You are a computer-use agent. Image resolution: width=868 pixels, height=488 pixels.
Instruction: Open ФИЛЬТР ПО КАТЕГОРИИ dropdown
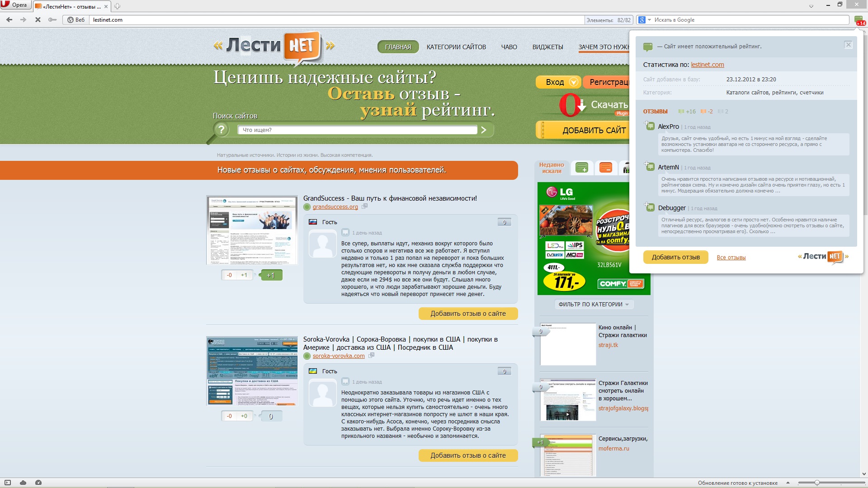594,305
